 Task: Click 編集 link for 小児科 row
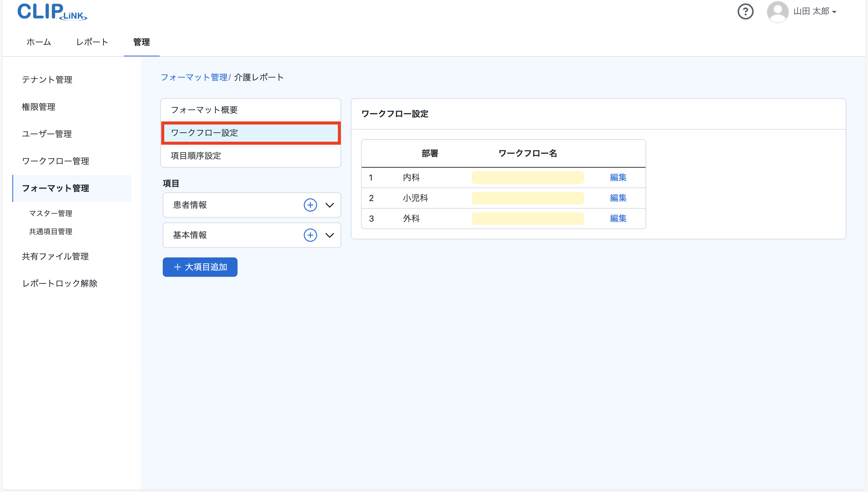[x=618, y=198]
